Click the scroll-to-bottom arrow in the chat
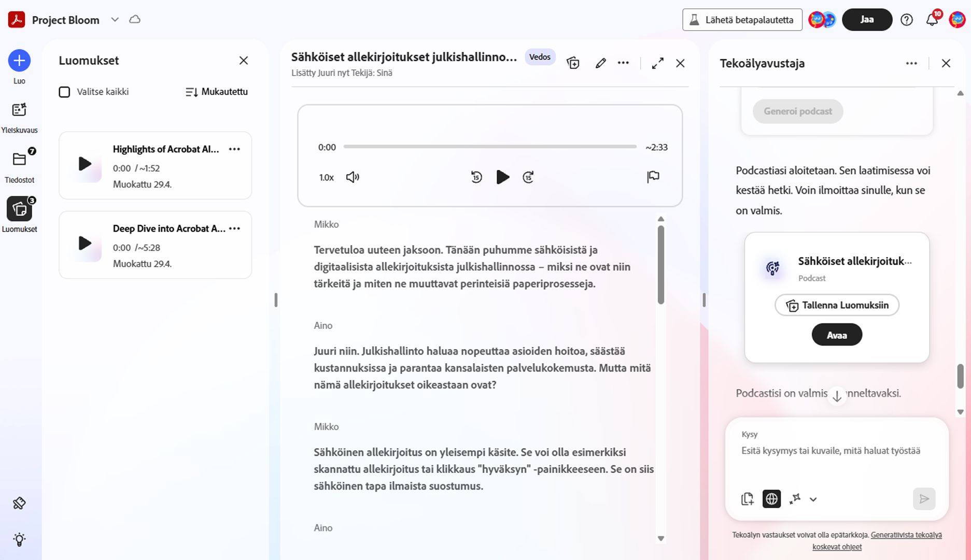This screenshot has width=971, height=560. point(837,397)
